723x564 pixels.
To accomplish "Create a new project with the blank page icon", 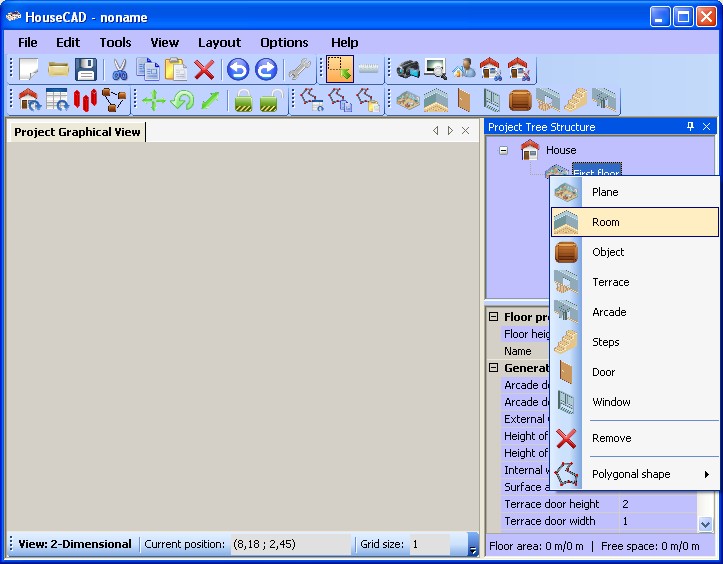I will (29, 70).
